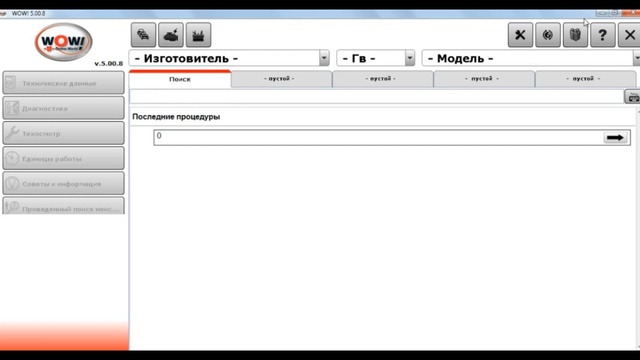Open Технические данные in the sidebar

coord(63,83)
